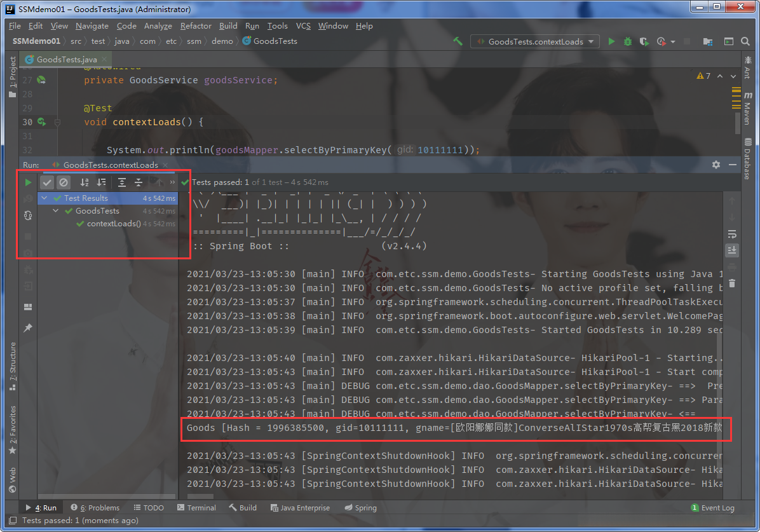This screenshot has width=760, height=532.
Task: Run with Coverage from the top toolbar
Action: (x=644, y=42)
